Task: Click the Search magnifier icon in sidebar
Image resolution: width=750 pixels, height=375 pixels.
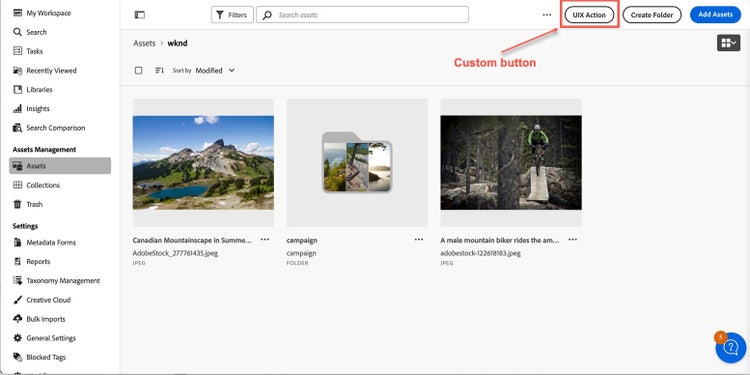Action: point(18,32)
